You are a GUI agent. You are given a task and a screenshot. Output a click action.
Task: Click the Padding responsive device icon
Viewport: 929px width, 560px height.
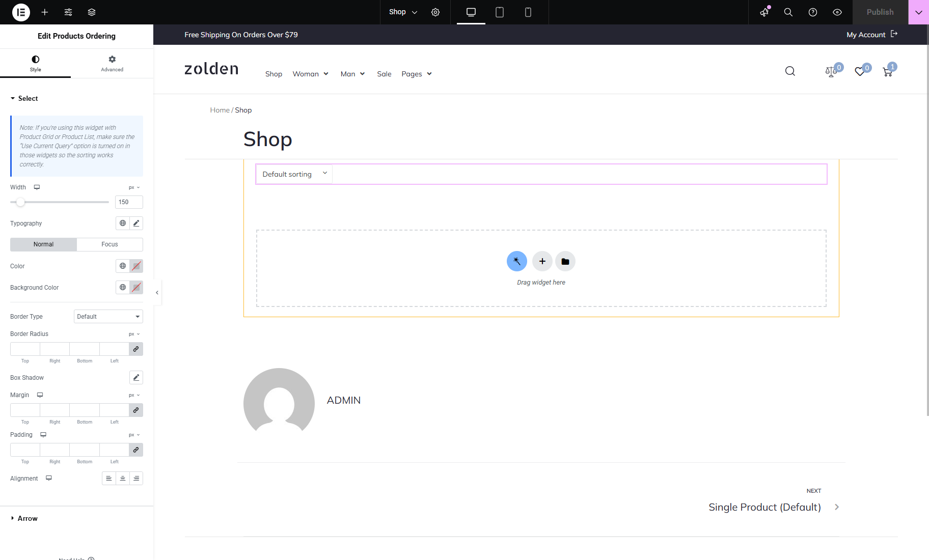click(x=43, y=435)
